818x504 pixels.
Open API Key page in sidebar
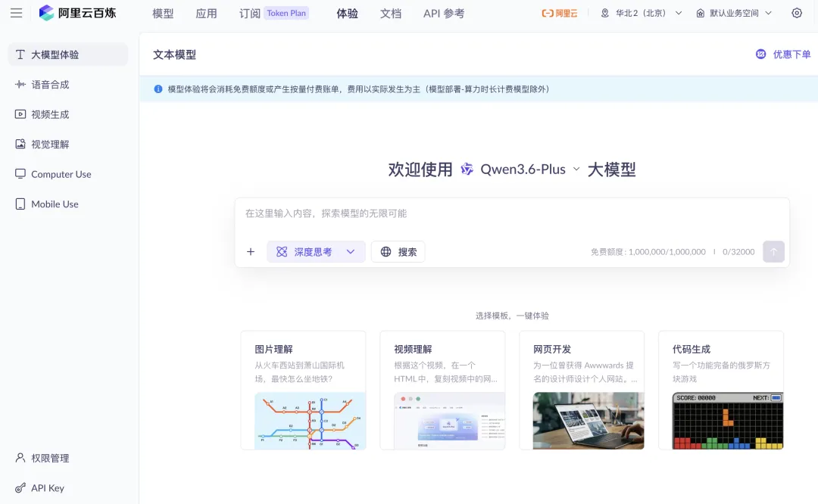click(x=68, y=488)
